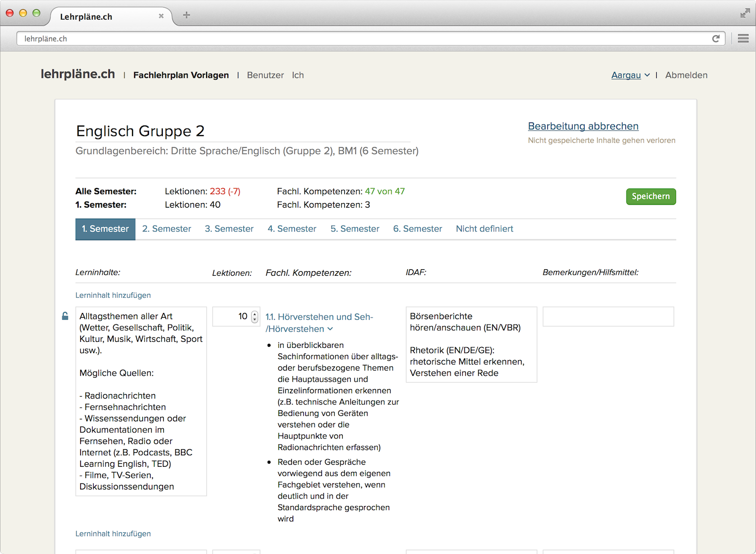The height and width of the screenshot is (554, 756).
Task: Select the 1. Semester tab
Action: [105, 229]
